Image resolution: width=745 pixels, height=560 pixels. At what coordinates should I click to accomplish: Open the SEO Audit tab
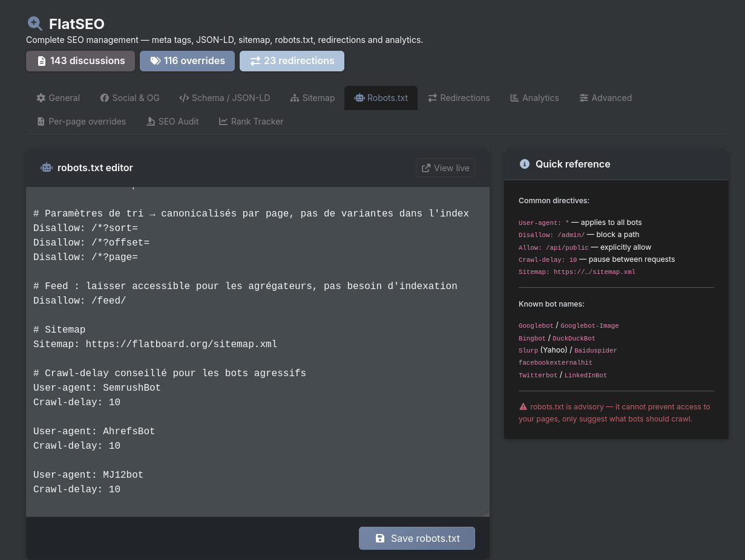click(x=172, y=122)
